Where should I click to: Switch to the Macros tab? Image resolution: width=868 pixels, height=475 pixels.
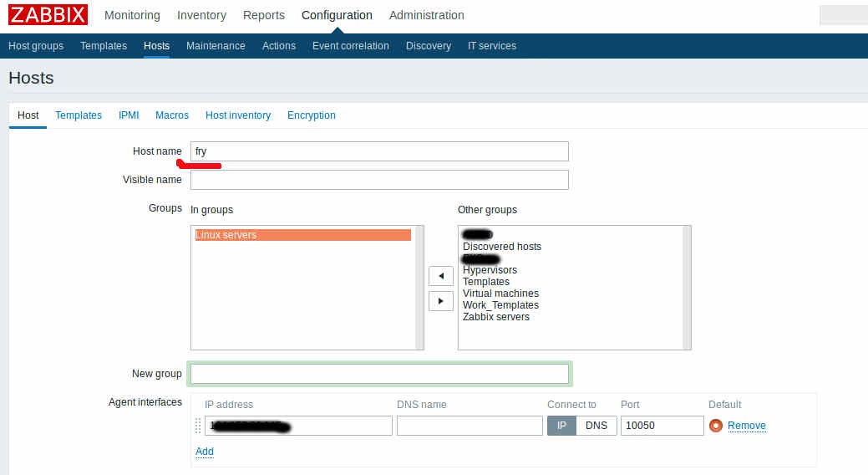point(172,115)
